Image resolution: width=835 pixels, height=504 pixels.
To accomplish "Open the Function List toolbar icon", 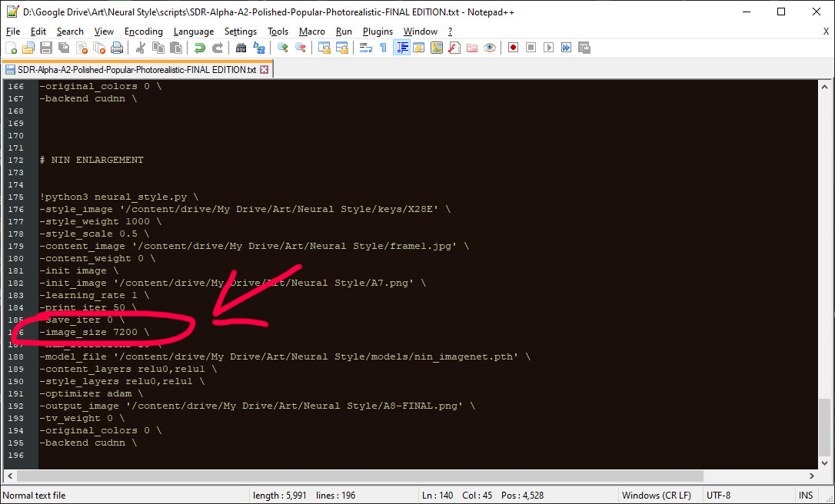I will click(x=454, y=48).
